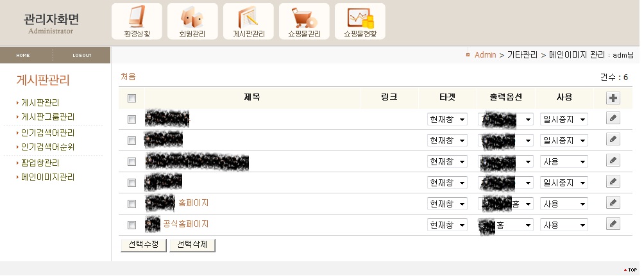Image resolution: width=644 pixels, height=276 pixels.
Task: Check the box for the 공식홈페이지 row
Action: [132, 225]
